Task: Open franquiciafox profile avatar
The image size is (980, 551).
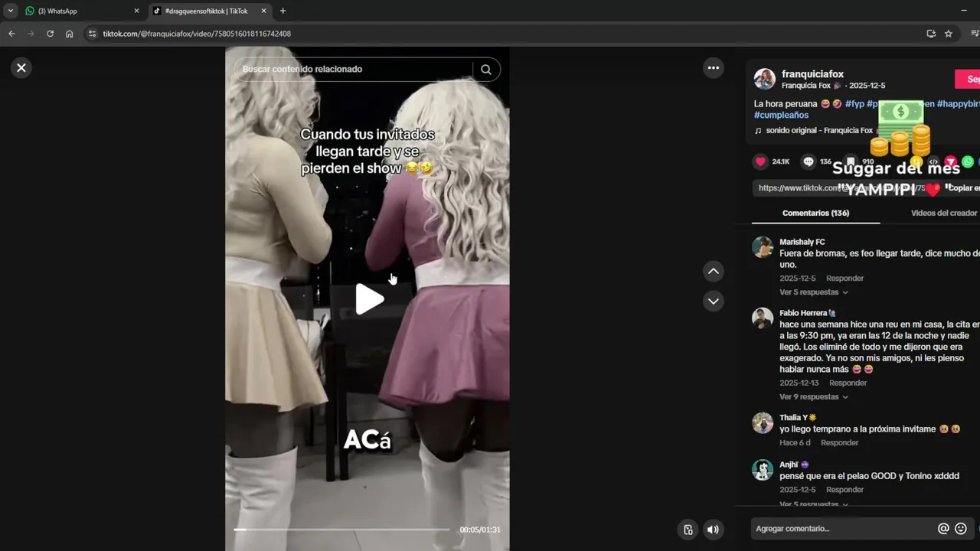Action: point(764,79)
